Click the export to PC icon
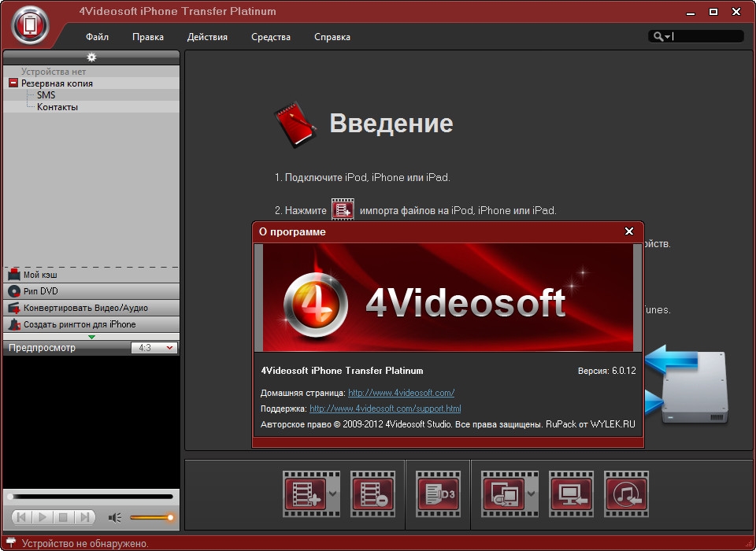 pyautogui.click(x=572, y=494)
